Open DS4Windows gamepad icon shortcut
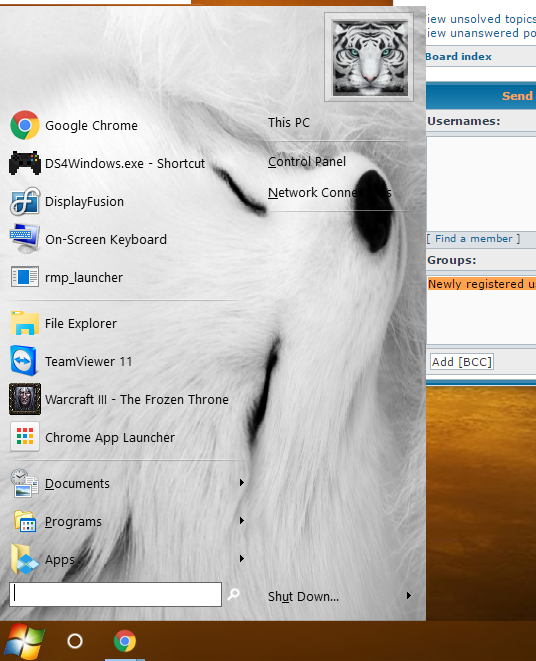Screen dimensions: 536x661 point(25,163)
